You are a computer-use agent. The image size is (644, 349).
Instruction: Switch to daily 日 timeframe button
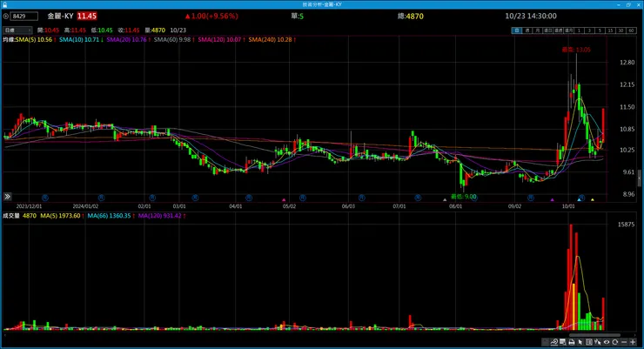pyautogui.click(x=517, y=30)
